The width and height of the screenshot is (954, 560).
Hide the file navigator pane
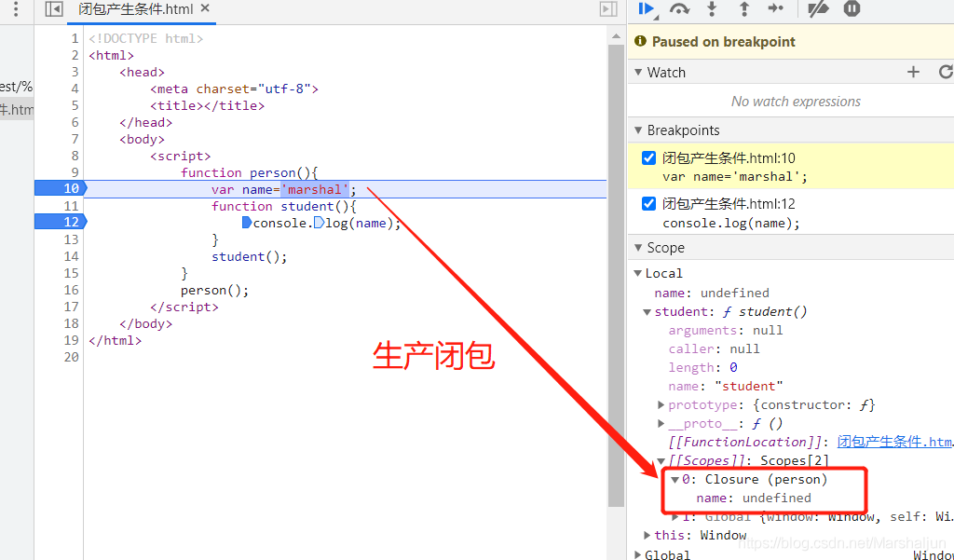pyautogui.click(x=54, y=8)
